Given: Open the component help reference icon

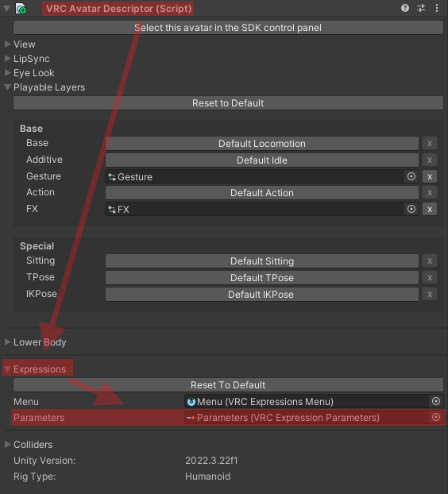Looking at the screenshot, I should point(405,8).
